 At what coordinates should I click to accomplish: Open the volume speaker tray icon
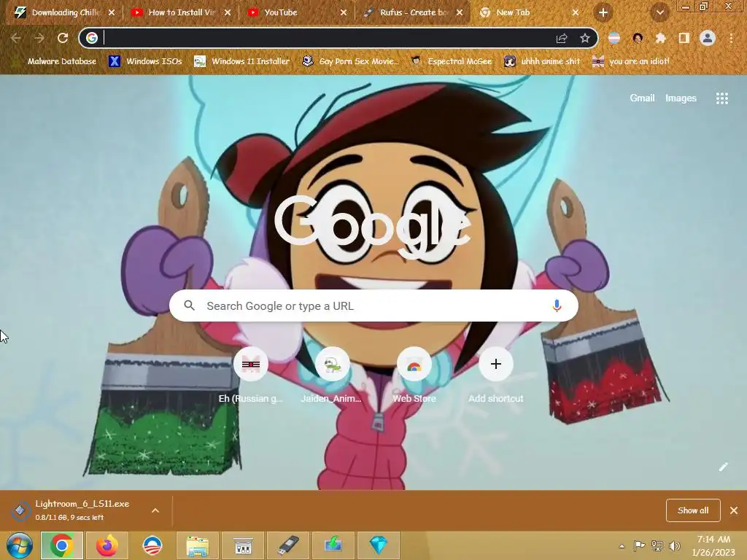click(675, 545)
